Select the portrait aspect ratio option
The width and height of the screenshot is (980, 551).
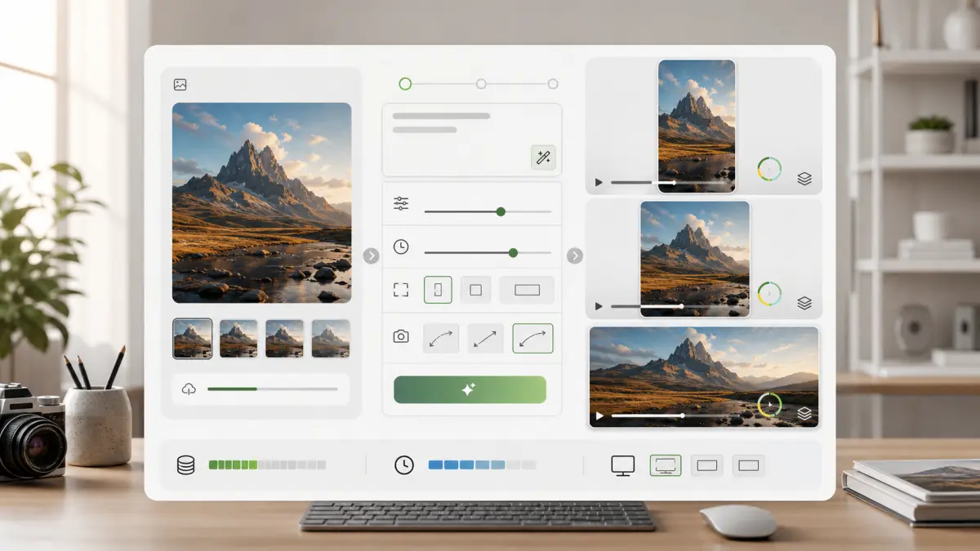tap(438, 290)
